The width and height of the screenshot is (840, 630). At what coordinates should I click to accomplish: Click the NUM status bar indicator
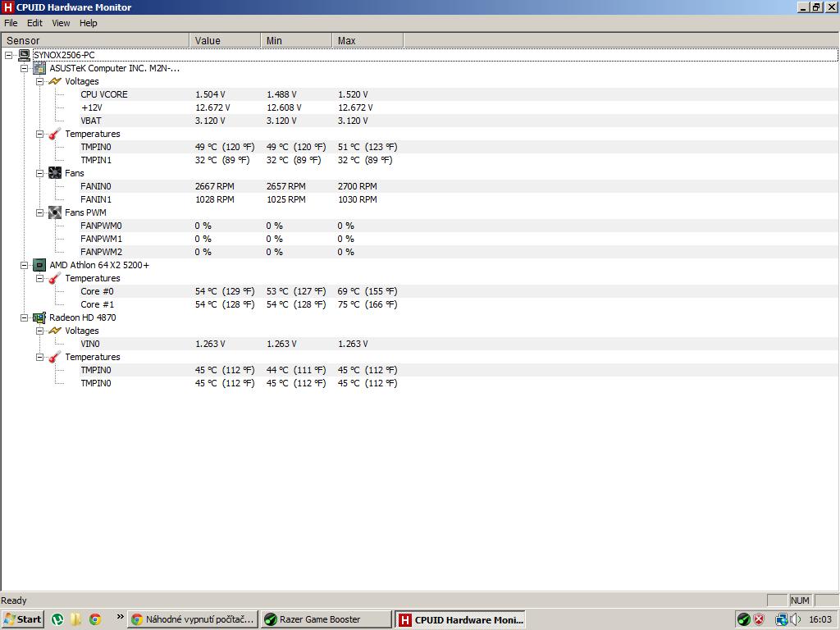coord(800,600)
